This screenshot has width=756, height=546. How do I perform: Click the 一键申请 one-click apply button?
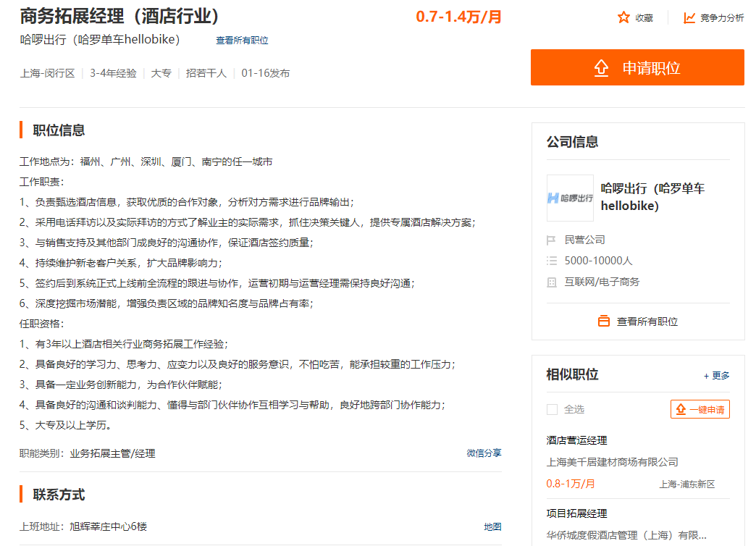pyautogui.click(x=700, y=410)
